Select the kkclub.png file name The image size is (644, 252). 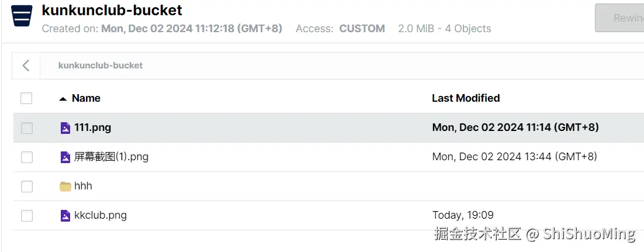(101, 215)
